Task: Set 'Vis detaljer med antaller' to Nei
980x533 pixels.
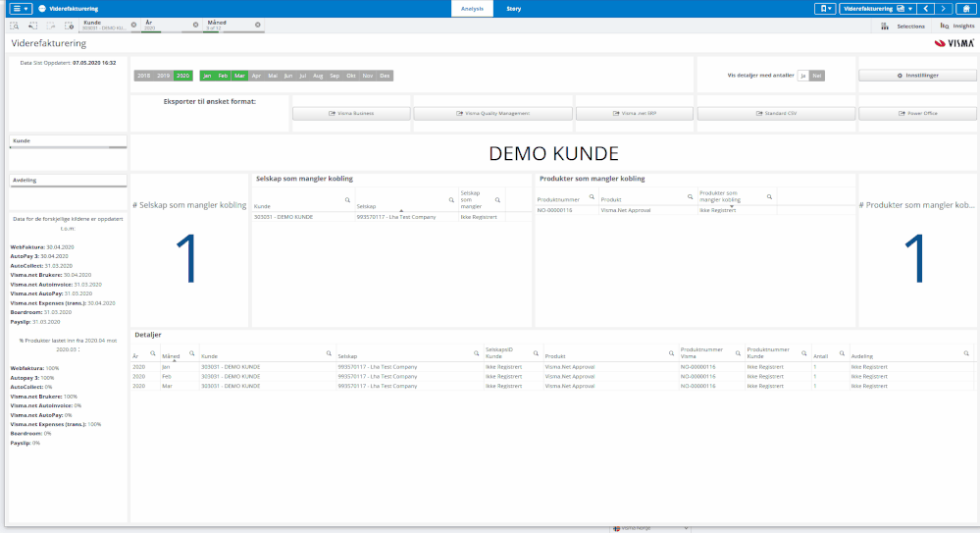Action: 817,75
